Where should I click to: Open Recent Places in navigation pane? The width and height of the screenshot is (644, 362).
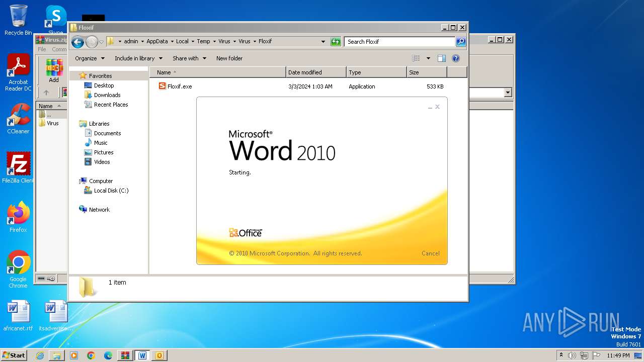[x=111, y=105]
